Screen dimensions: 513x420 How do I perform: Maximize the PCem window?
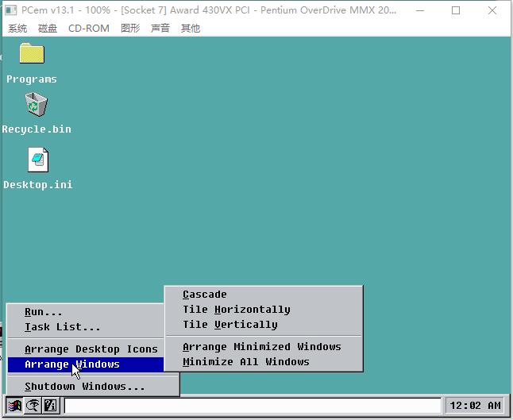point(456,10)
